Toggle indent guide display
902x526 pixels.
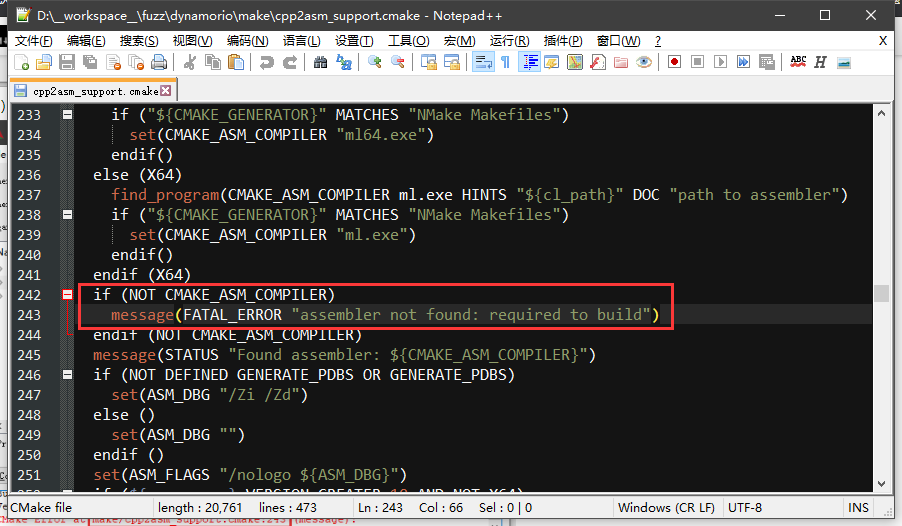click(529, 62)
